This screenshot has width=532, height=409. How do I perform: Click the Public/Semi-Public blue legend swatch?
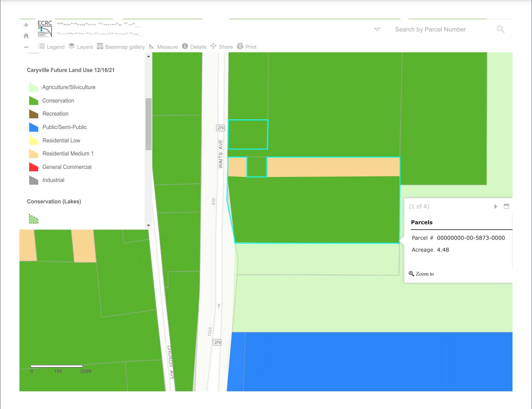point(34,127)
